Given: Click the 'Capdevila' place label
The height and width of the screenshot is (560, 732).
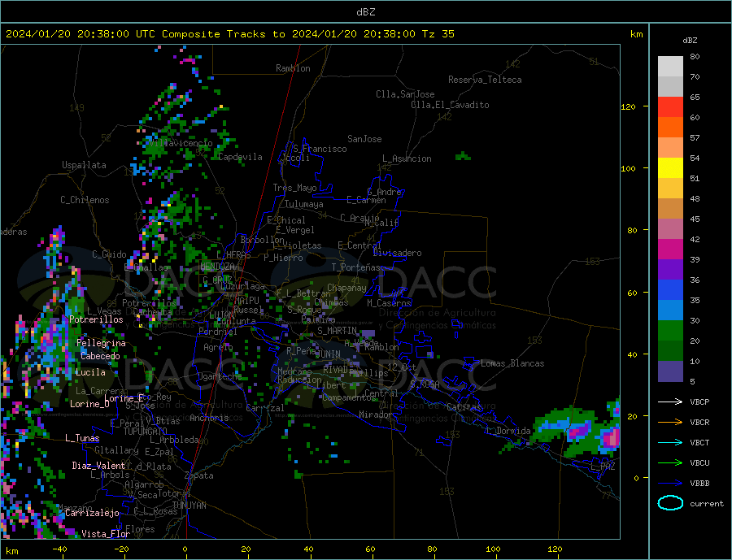Looking at the screenshot, I should point(240,157).
